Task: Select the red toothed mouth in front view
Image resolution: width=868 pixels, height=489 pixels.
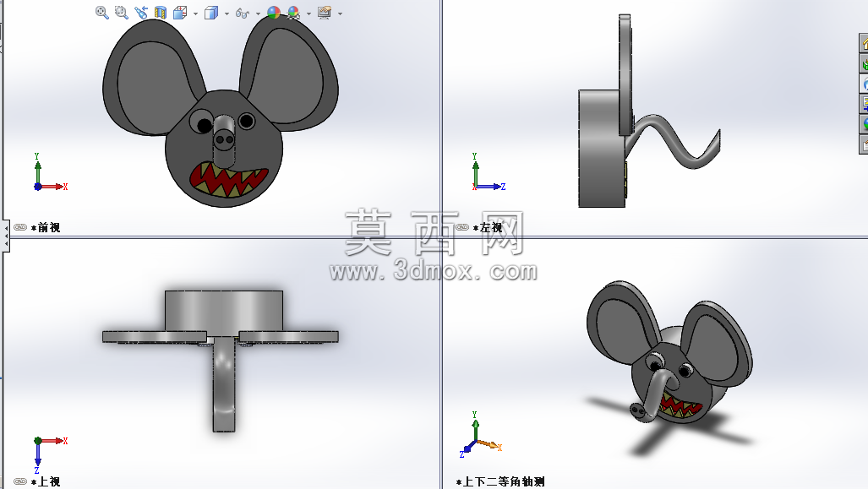Action: [228, 180]
